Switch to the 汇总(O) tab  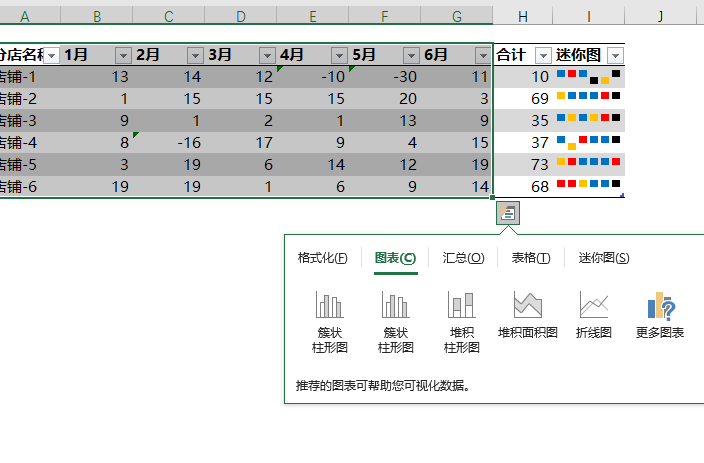(x=463, y=258)
